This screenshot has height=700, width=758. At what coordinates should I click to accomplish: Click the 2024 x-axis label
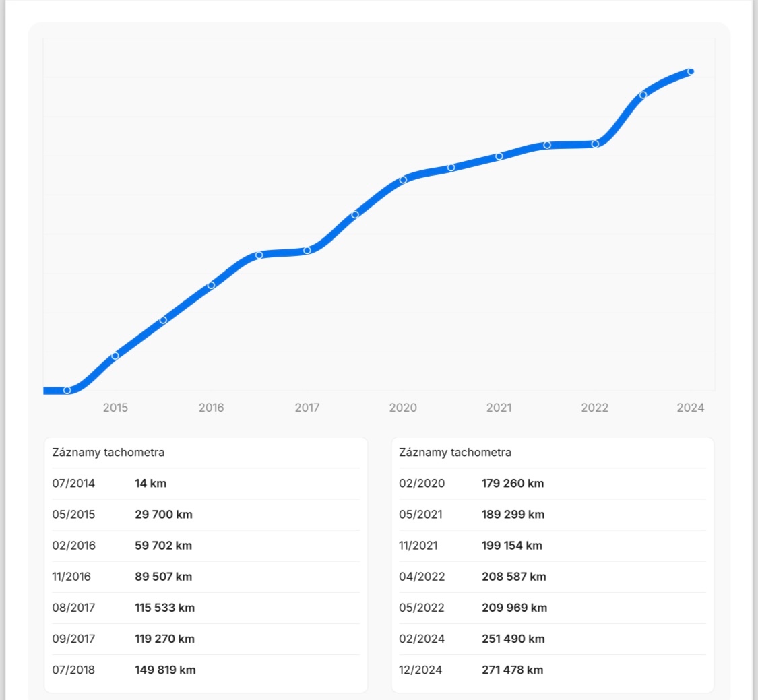coord(691,408)
